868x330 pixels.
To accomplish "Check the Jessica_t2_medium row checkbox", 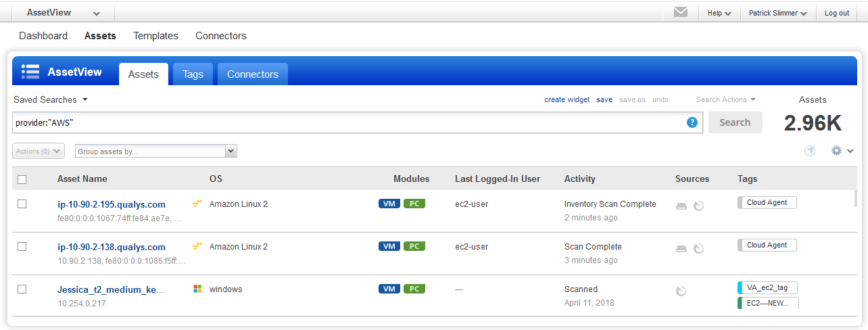I will click(x=22, y=289).
